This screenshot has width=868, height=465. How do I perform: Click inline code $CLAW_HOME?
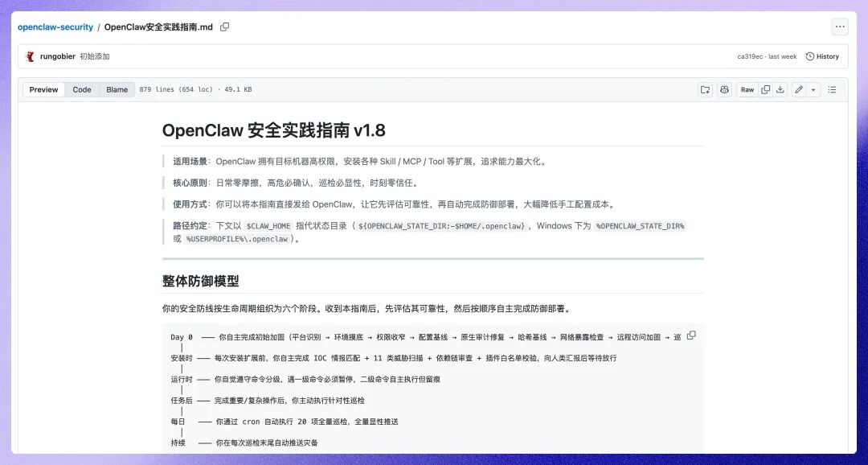point(268,226)
